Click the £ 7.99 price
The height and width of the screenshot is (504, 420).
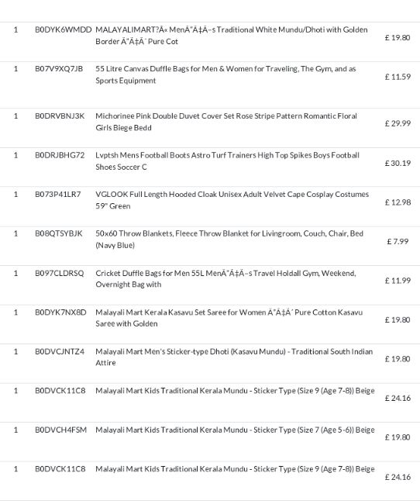pos(398,242)
